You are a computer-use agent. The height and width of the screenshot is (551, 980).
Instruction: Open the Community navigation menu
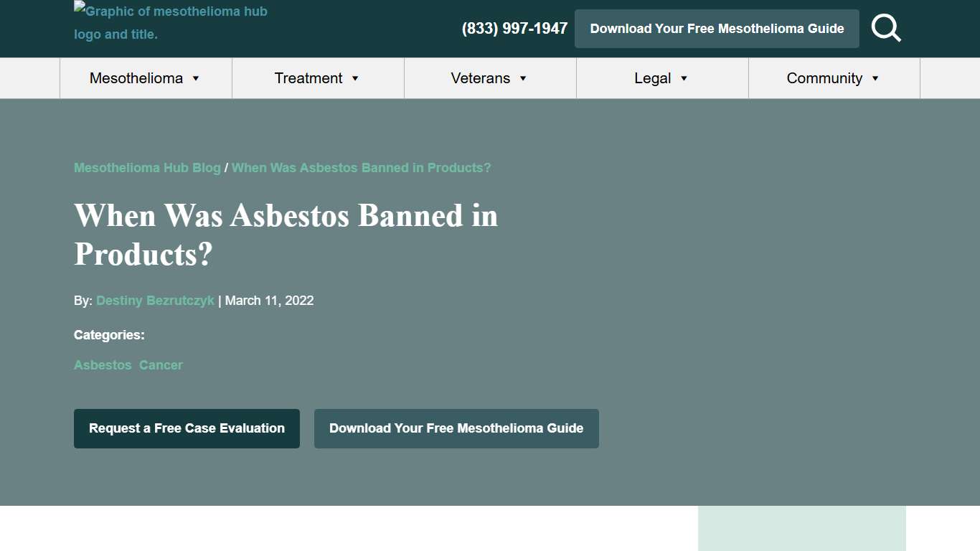coord(824,78)
